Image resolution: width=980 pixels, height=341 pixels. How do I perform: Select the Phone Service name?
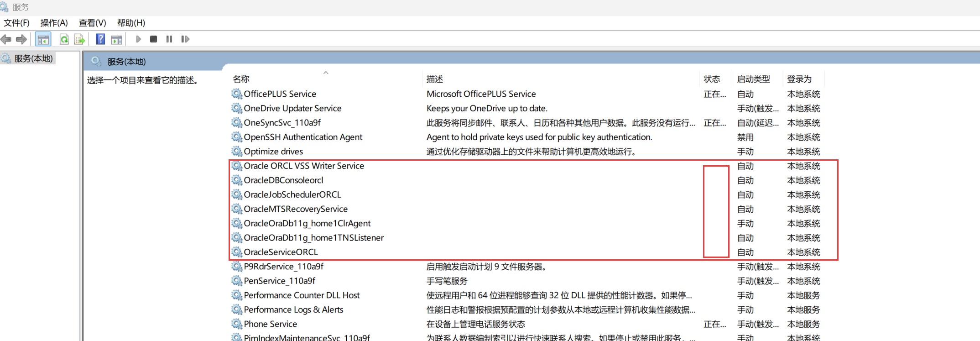[270, 324]
